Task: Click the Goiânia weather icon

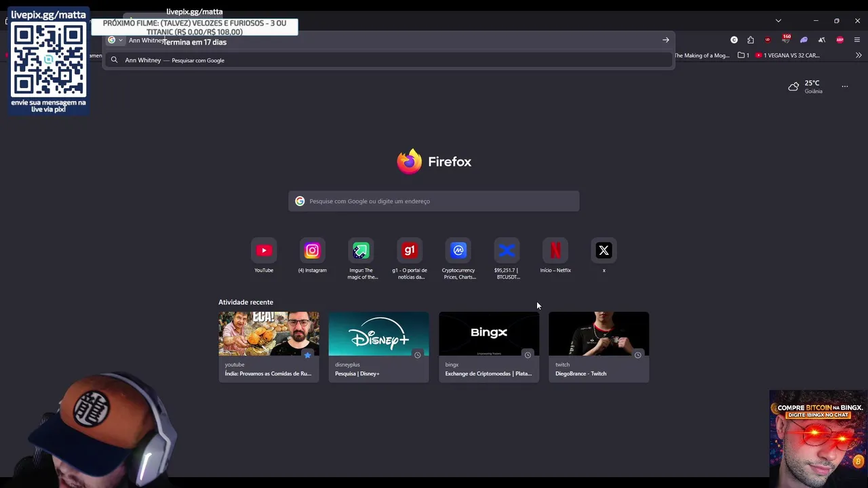Action: [793, 87]
